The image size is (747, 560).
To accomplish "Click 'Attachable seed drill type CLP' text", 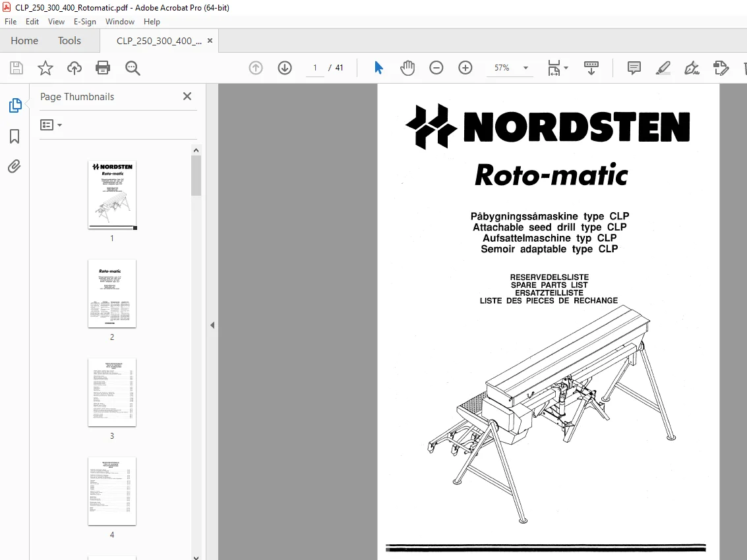I will point(549,227).
